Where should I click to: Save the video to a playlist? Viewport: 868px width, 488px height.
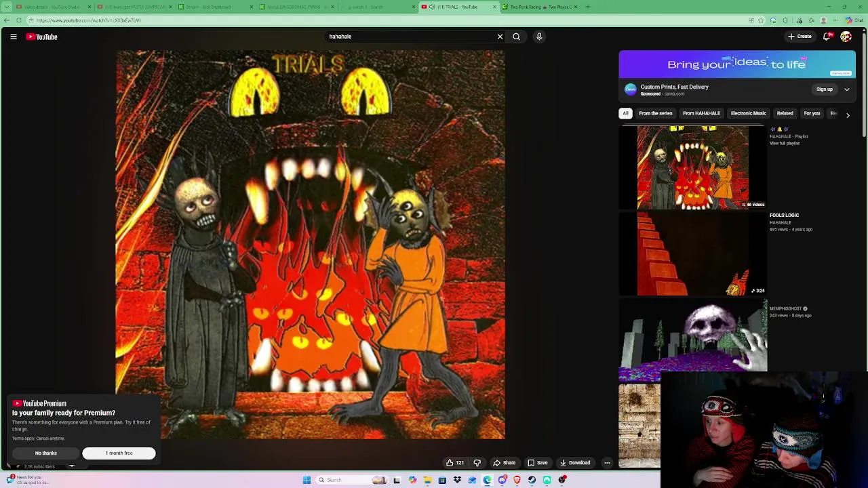coord(538,463)
